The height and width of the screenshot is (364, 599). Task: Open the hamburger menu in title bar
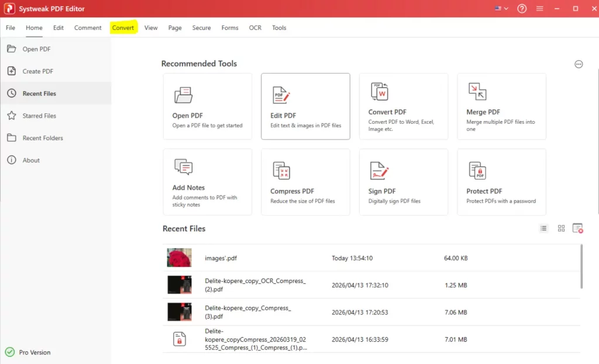[x=539, y=9]
